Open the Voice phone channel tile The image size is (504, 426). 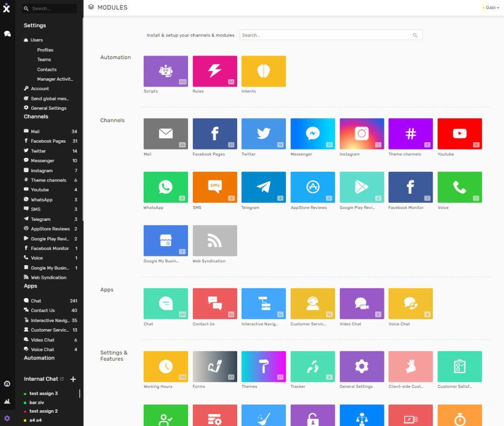point(460,187)
